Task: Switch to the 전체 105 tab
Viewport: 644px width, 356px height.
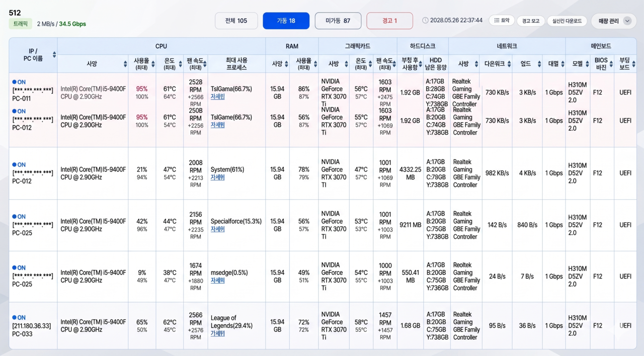Action: coord(236,21)
